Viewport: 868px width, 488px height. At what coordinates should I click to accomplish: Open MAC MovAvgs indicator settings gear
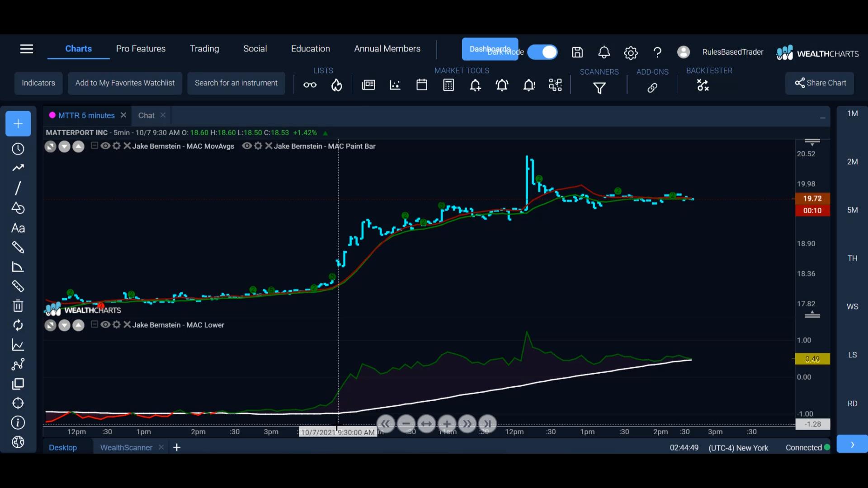point(117,146)
